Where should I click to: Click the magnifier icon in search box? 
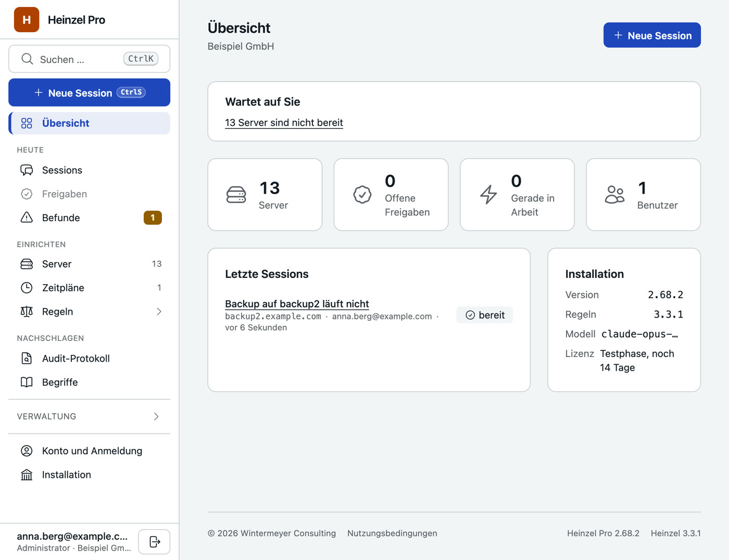coord(27,59)
